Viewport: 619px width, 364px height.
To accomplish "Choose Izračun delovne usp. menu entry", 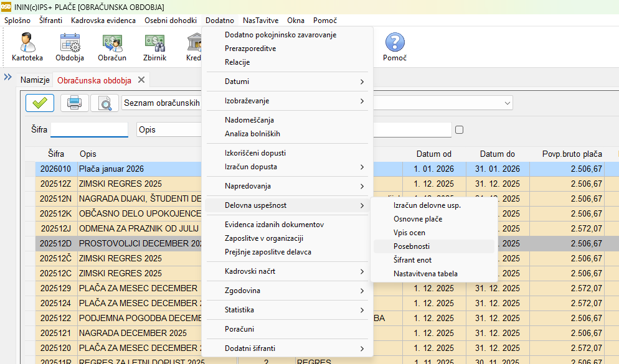I will point(427,205).
